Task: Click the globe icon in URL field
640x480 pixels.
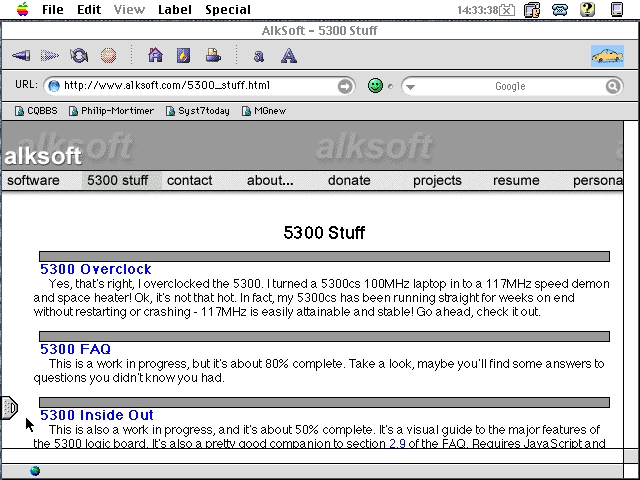Action: coord(53,86)
